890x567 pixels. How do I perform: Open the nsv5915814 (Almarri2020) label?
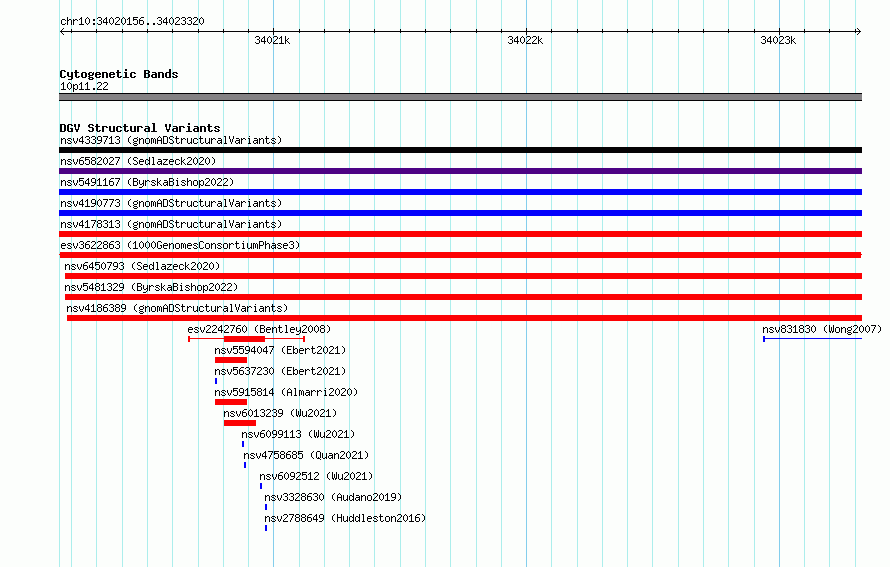coord(286,392)
